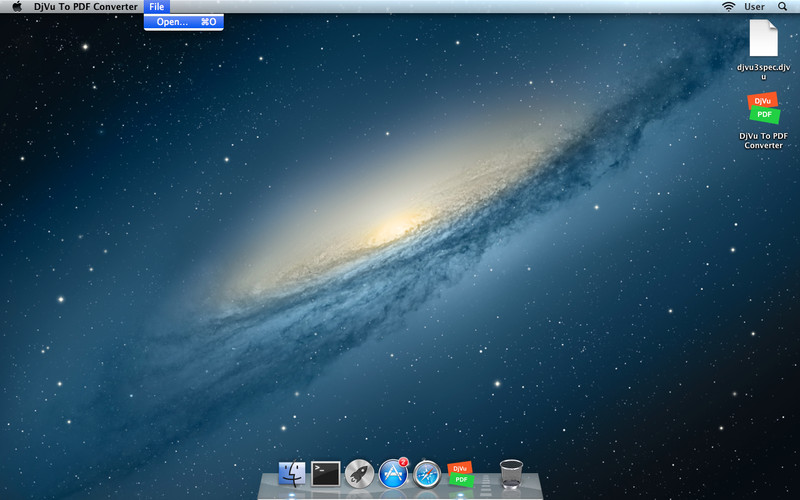
Task: Click the DjVu To PDF Converter desktop label
Action: [763, 140]
